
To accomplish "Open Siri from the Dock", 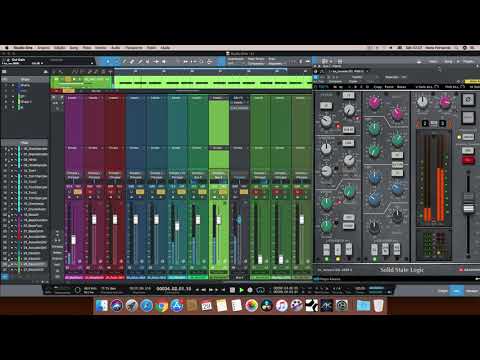I will (117, 305).
